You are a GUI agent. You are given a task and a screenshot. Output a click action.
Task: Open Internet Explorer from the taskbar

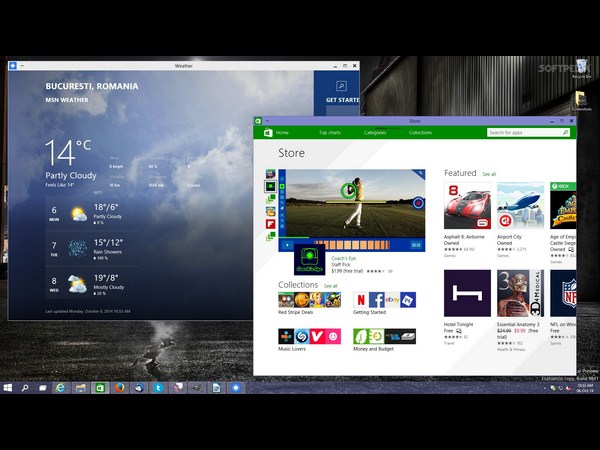point(61,387)
